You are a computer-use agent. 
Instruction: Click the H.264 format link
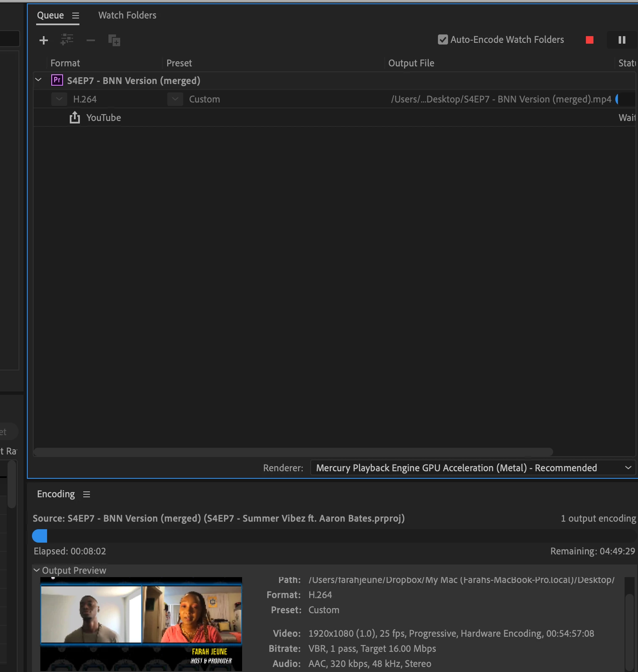tap(85, 99)
